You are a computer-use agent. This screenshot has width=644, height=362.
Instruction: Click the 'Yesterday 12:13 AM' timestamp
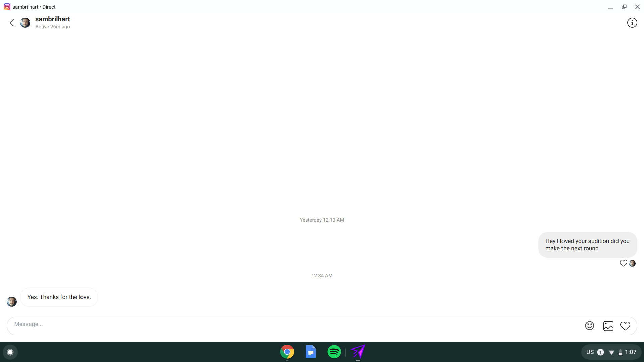[322, 220]
